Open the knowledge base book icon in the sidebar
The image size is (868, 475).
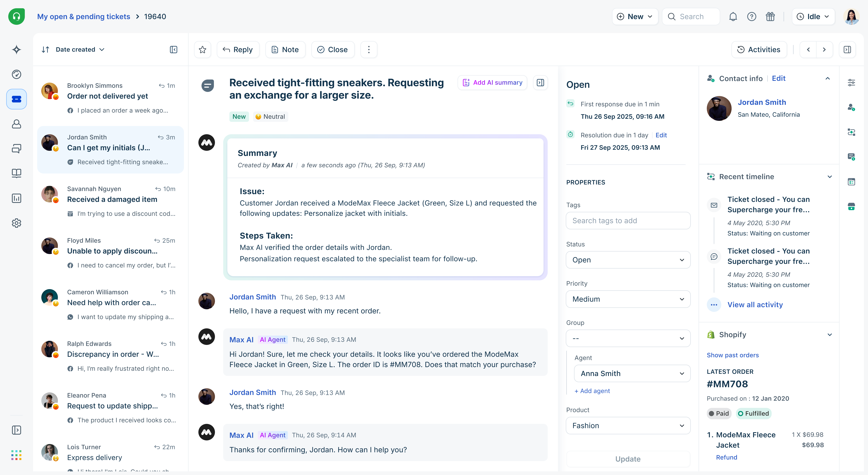(x=17, y=173)
